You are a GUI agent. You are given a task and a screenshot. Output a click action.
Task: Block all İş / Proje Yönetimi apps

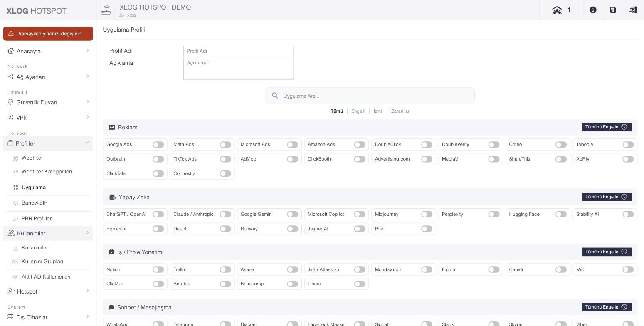click(607, 252)
